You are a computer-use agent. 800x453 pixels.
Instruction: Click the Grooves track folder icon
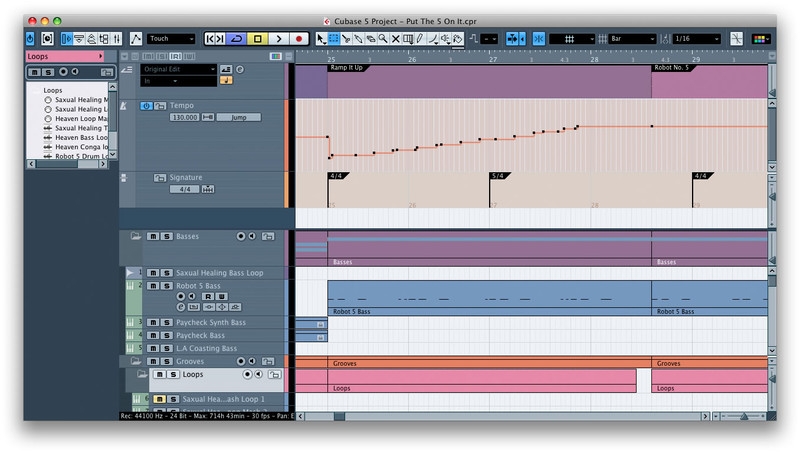pyautogui.click(x=136, y=361)
